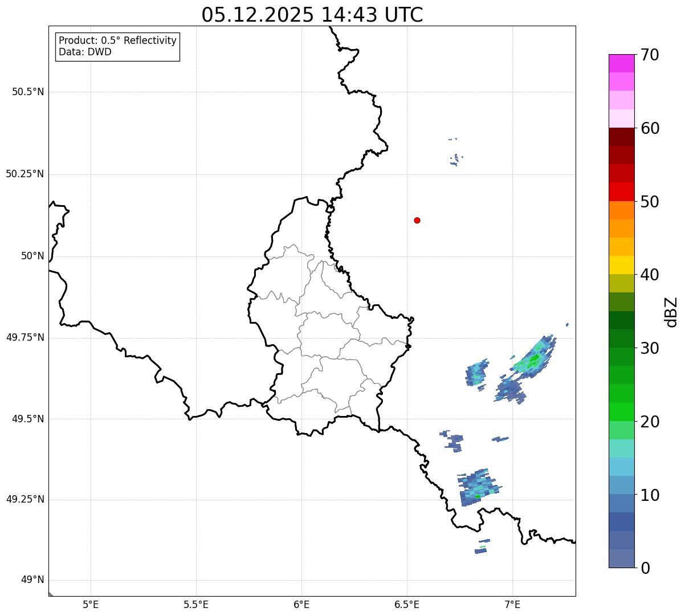Click the small radar echo near 50.3°N
The image size is (685, 616).
click(456, 160)
